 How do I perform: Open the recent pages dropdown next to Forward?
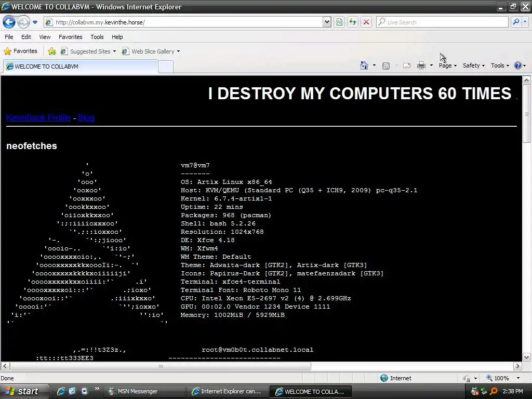click(x=35, y=22)
